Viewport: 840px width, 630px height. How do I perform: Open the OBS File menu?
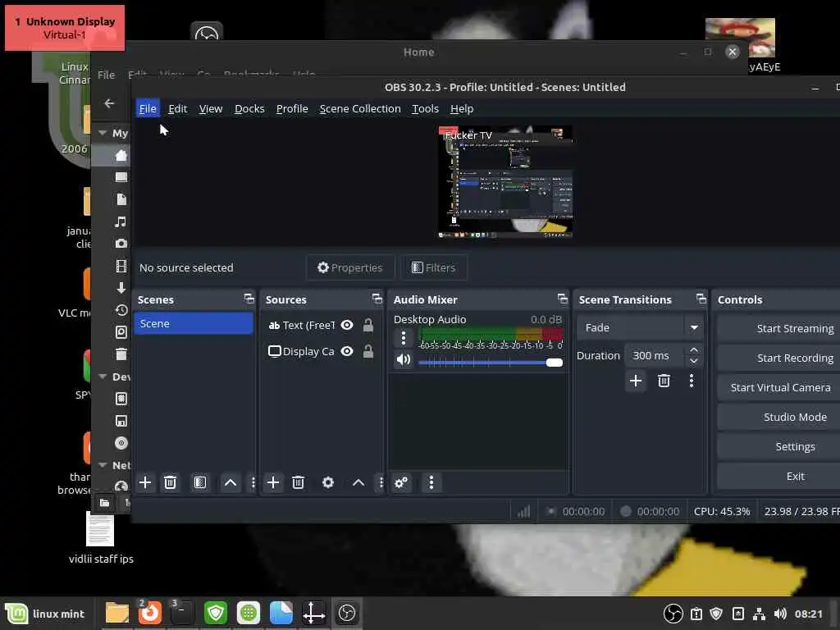(x=148, y=109)
